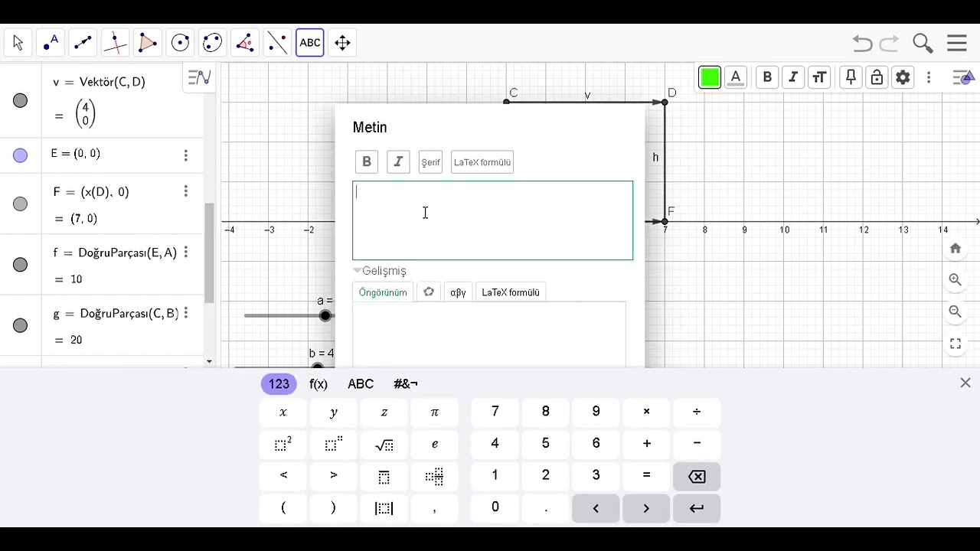
Task: Enable LaTeX formülü in Metin dialog
Action: [482, 161]
